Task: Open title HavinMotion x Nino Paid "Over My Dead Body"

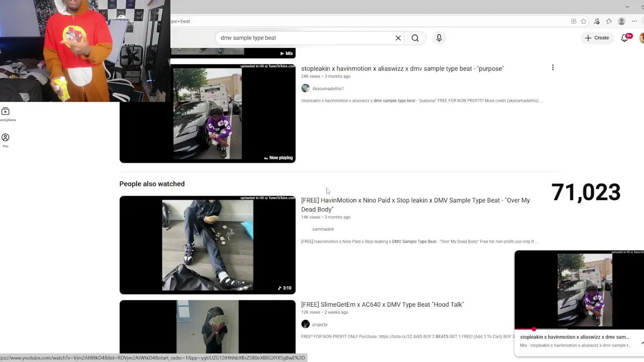Action: (x=415, y=205)
